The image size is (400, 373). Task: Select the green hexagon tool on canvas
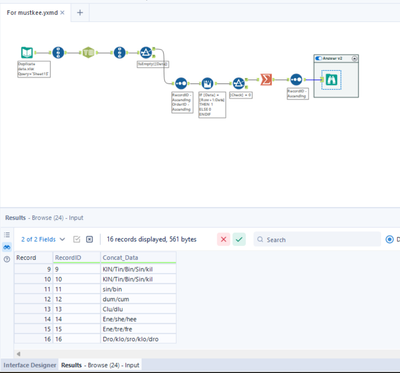tap(88, 52)
